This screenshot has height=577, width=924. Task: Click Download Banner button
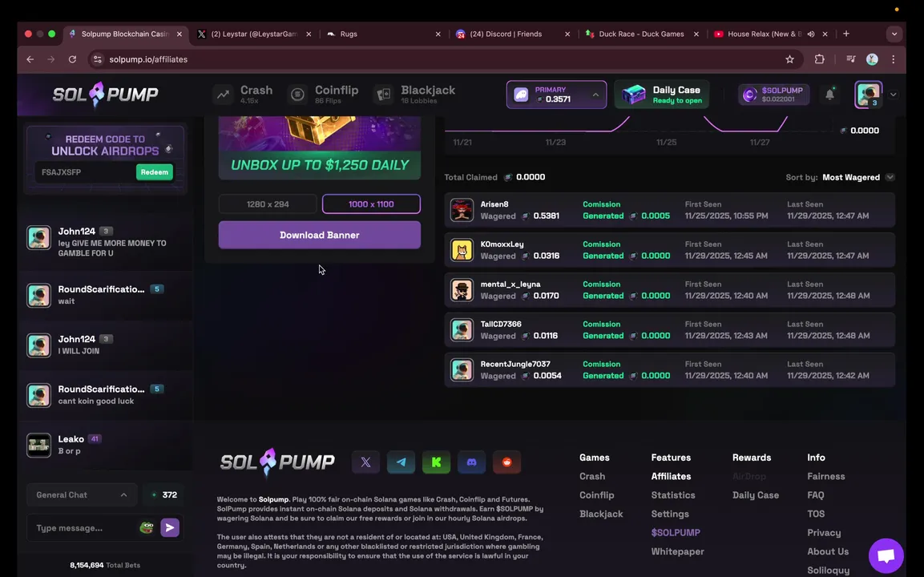[x=320, y=235]
